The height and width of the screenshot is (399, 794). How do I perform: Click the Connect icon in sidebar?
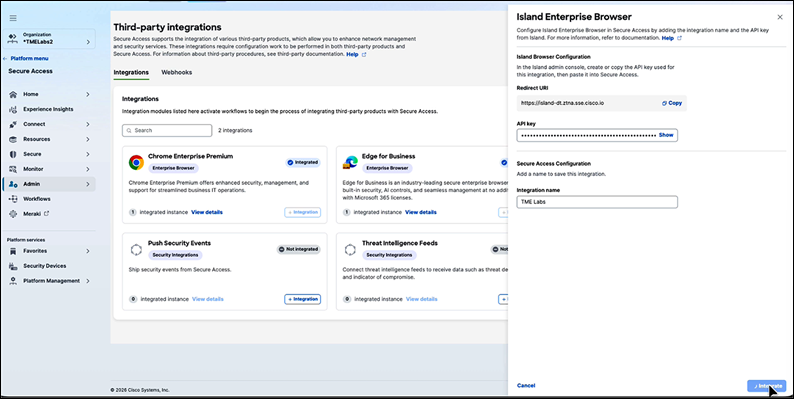(x=13, y=124)
